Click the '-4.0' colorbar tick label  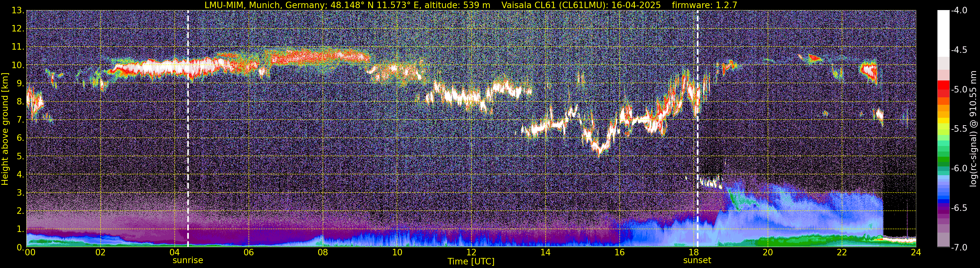(x=959, y=11)
